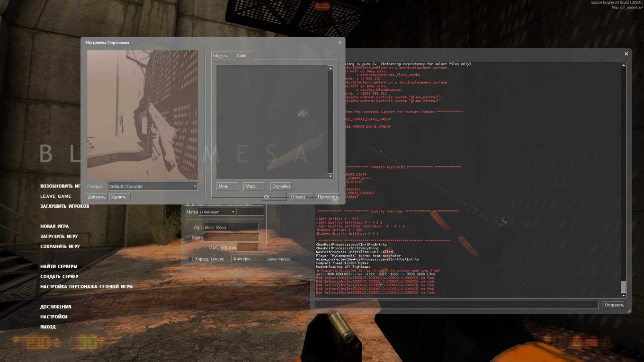The image size is (644, 362).
Task: Click the Добавить preset button
Action: (x=97, y=197)
